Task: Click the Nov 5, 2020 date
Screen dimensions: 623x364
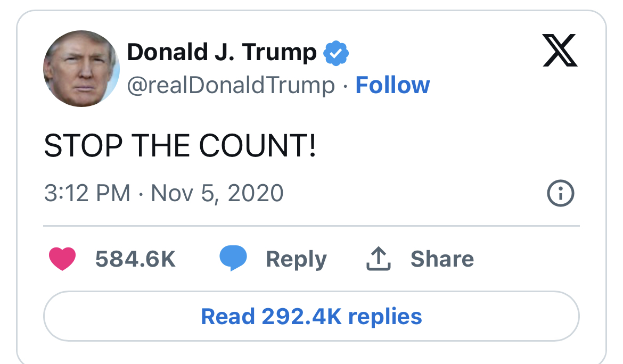Action: click(217, 193)
